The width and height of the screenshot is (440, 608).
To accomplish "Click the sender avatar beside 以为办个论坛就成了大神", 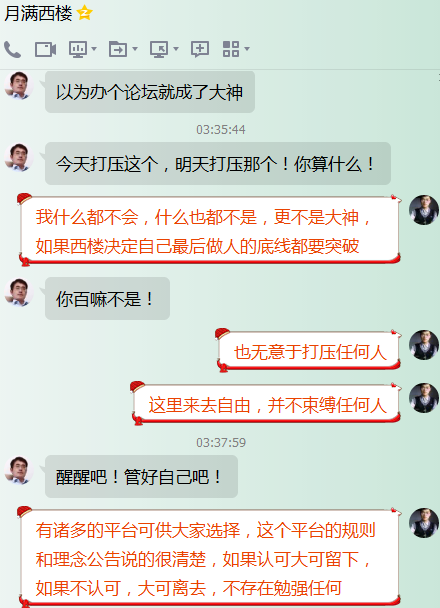I will [19, 85].
